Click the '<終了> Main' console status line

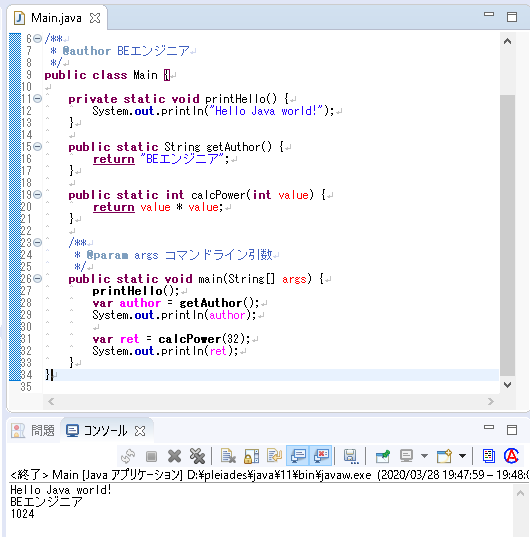[269, 475]
